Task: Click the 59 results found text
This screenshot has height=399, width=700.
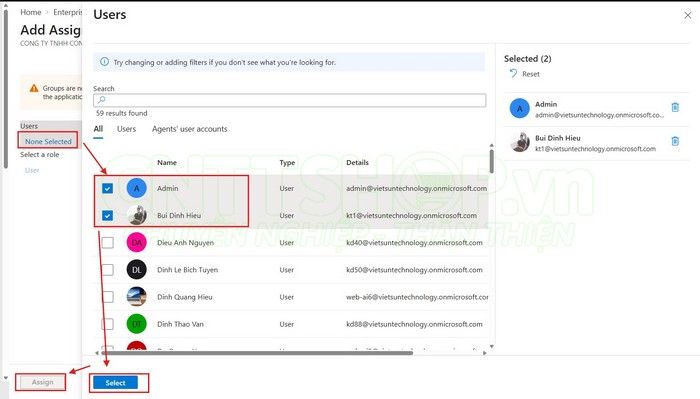Action: click(x=121, y=113)
